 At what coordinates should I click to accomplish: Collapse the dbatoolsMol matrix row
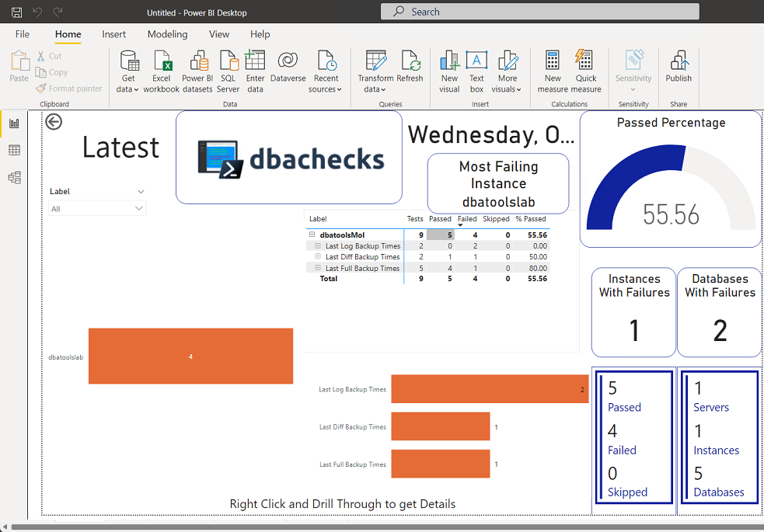coord(312,235)
